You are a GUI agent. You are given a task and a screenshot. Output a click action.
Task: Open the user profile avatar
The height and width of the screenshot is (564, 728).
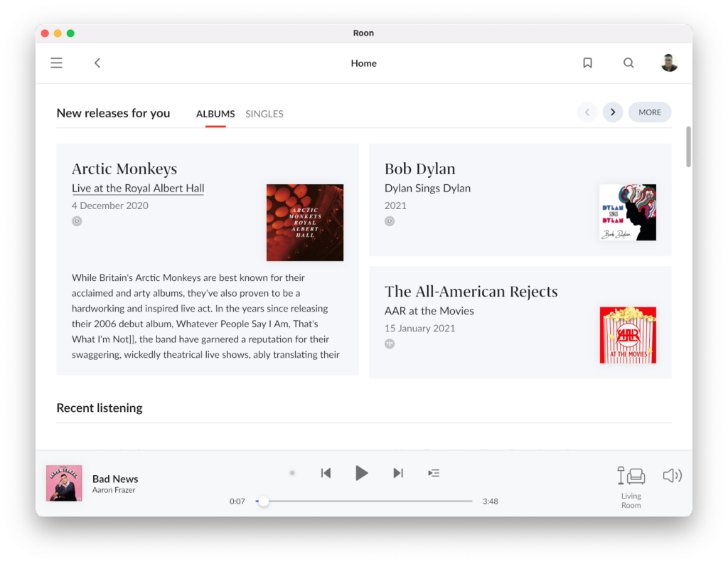point(669,63)
